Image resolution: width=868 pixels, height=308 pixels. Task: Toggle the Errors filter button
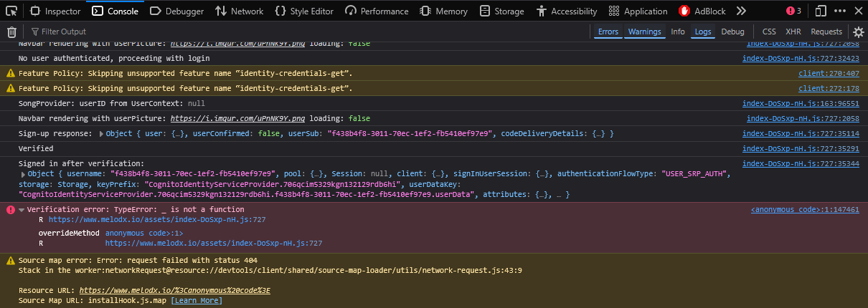(608, 32)
